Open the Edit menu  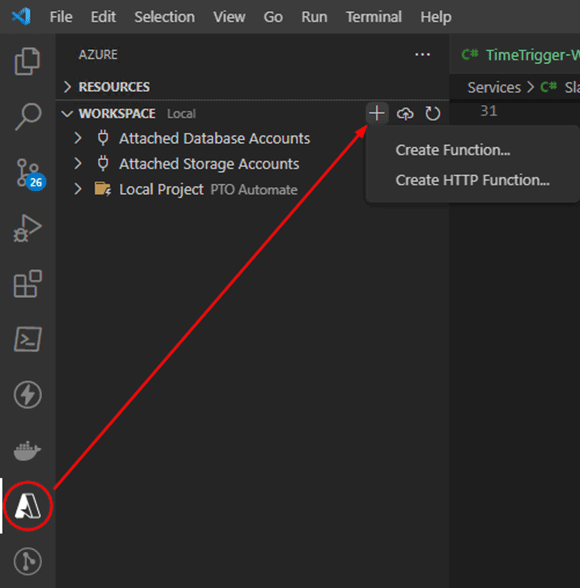103,17
